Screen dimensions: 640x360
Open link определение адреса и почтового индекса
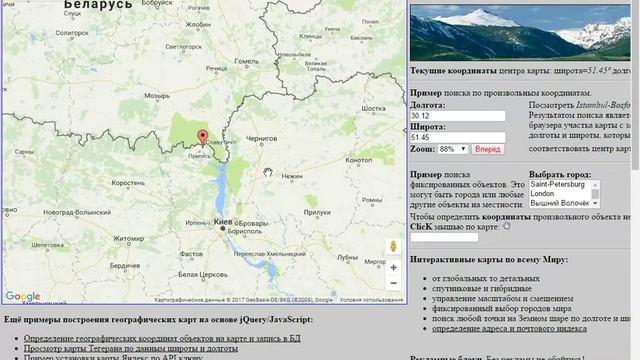click(509, 329)
